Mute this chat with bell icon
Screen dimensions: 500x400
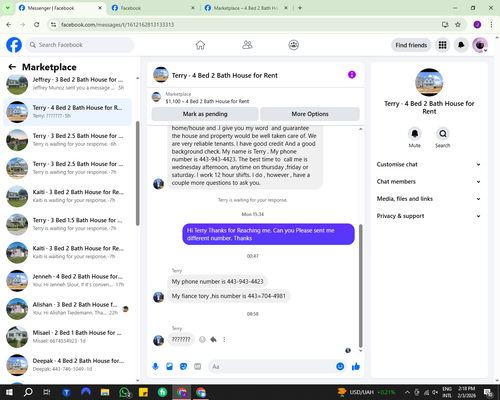[415, 134]
